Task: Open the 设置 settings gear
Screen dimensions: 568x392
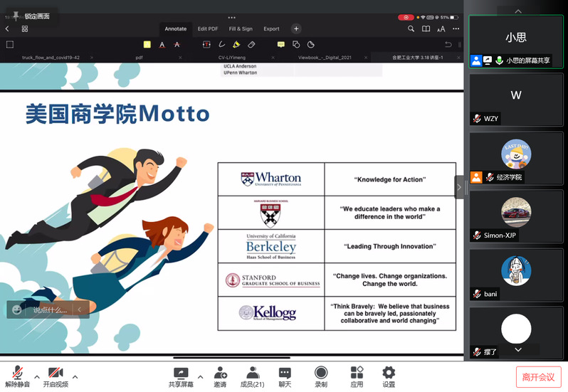Action: tap(389, 377)
